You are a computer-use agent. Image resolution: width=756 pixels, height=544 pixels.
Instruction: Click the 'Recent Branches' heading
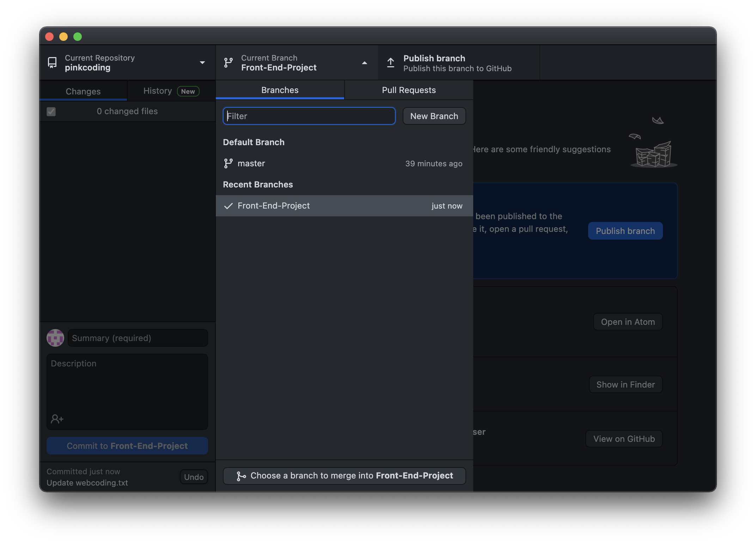pos(258,185)
